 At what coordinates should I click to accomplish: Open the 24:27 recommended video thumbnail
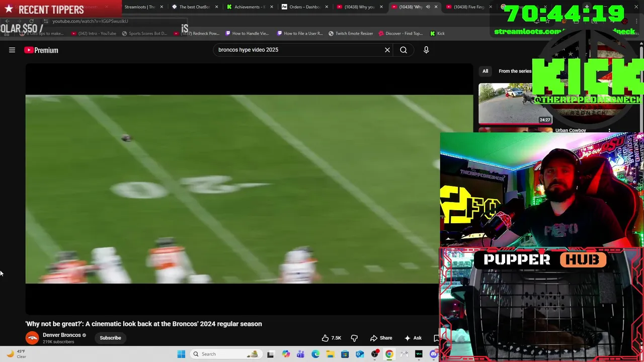click(x=515, y=104)
